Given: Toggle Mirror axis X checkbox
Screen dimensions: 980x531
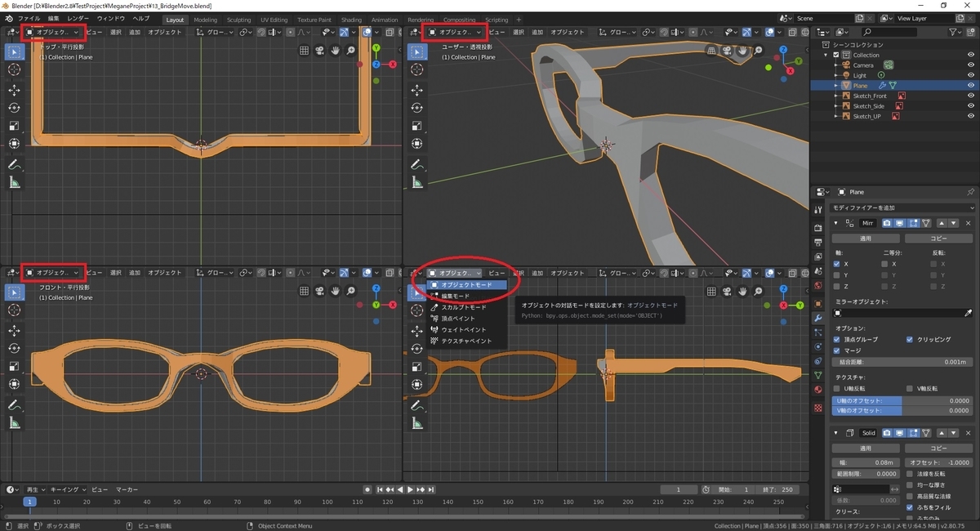Looking at the screenshot, I should coord(836,264).
